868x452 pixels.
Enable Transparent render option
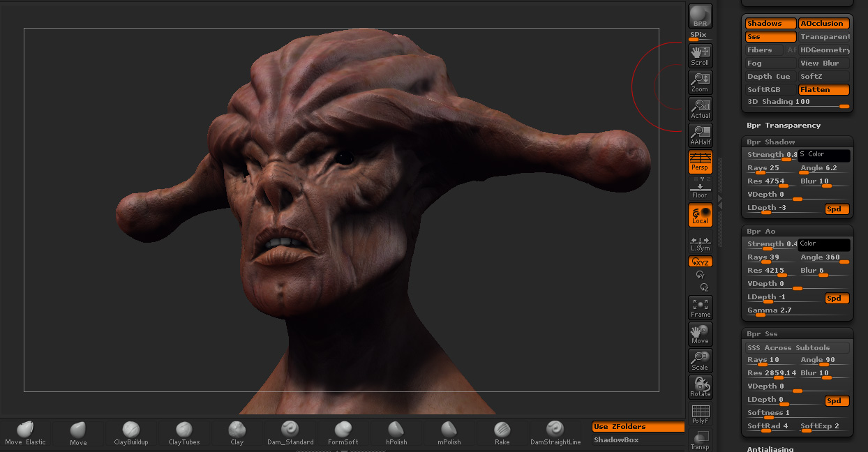click(x=824, y=37)
